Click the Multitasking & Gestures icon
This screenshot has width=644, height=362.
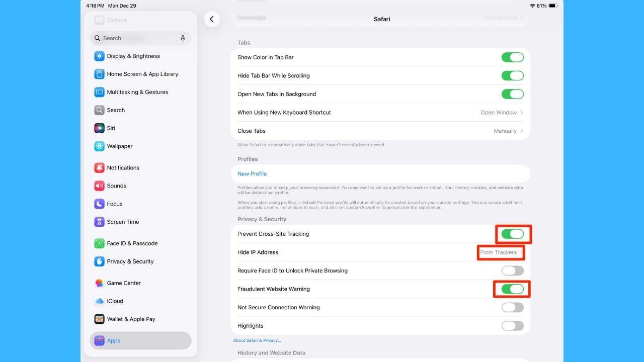[99, 93]
